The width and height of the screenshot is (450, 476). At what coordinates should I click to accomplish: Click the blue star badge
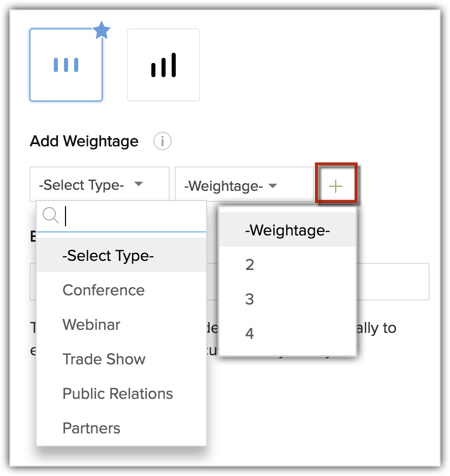[x=102, y=31]
